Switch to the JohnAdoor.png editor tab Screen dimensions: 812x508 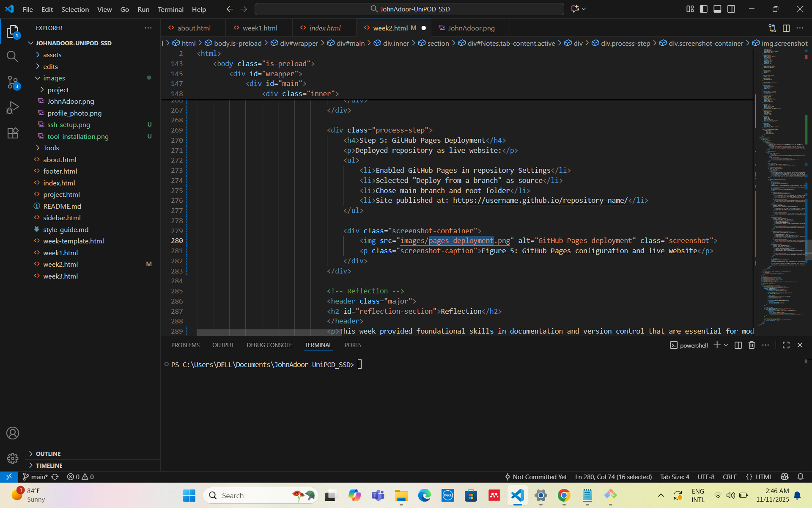(x=471, y=28)
